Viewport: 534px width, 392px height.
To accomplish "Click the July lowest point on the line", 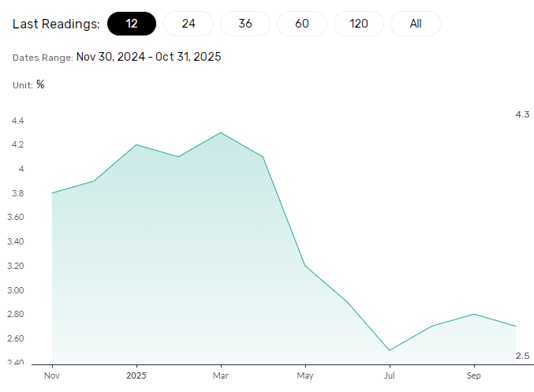I will (389, 350).
